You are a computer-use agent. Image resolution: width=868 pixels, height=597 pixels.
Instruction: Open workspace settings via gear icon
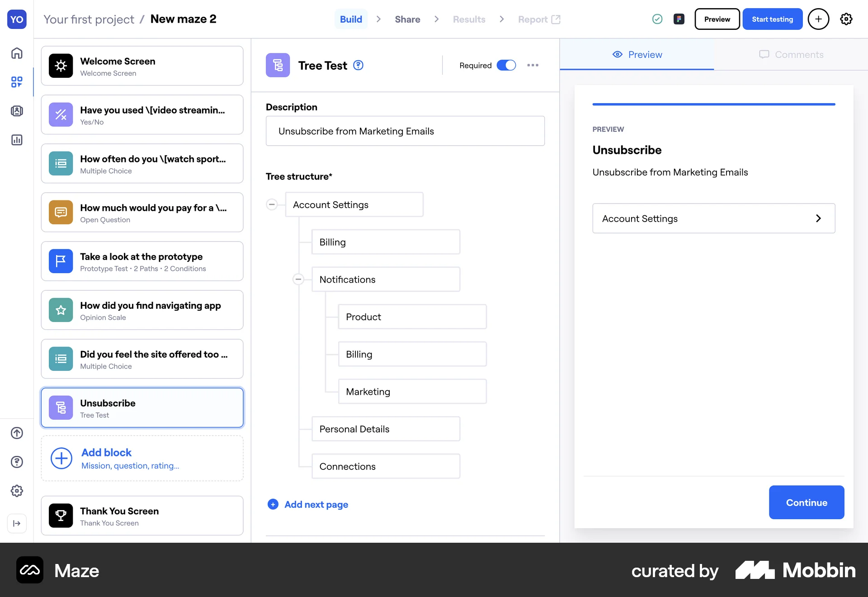846,19
